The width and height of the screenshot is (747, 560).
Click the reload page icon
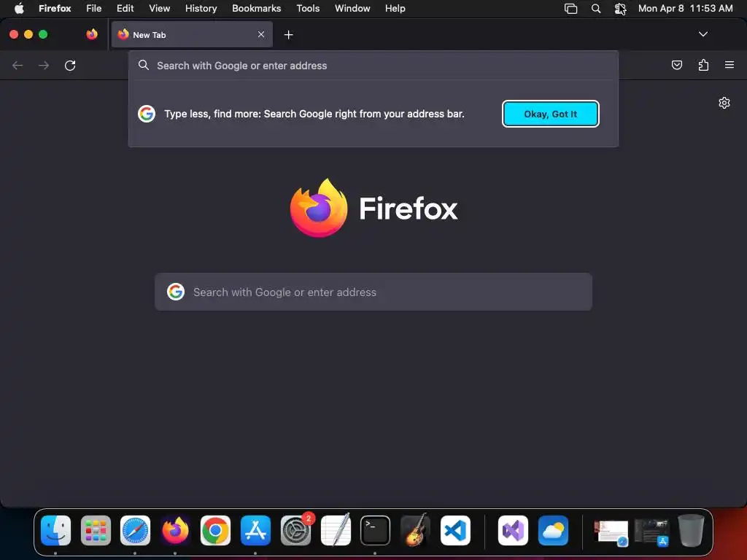(70, 65)
